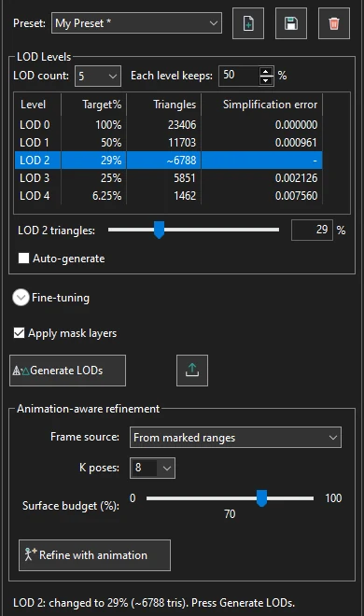Enable the Auto-generate checkbox
The width and height of the screenshot is (364, 616).
23,259
